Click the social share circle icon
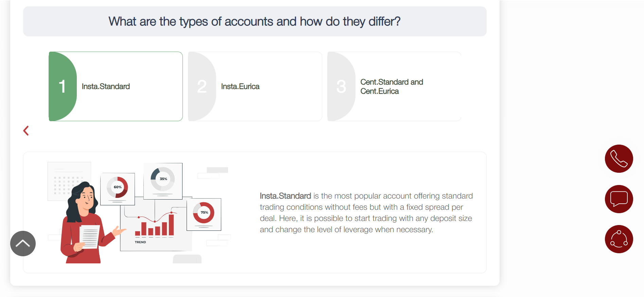644x297 pixels. (619, 239)
